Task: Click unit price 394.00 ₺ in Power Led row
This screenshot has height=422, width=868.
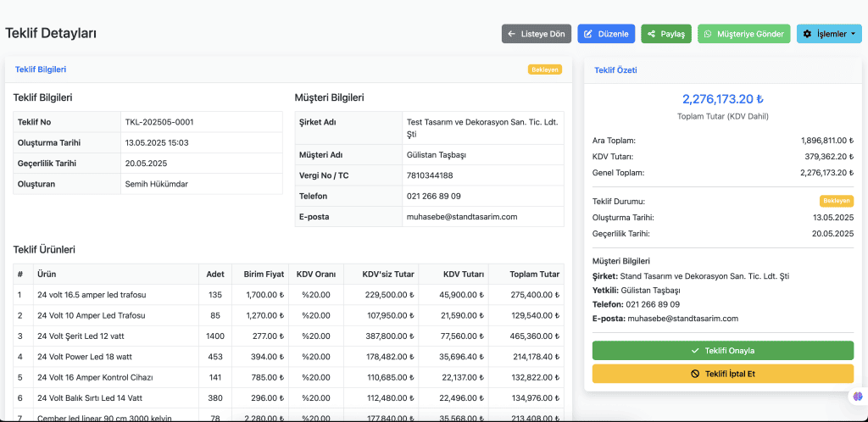Action: (x=267, y=357)
